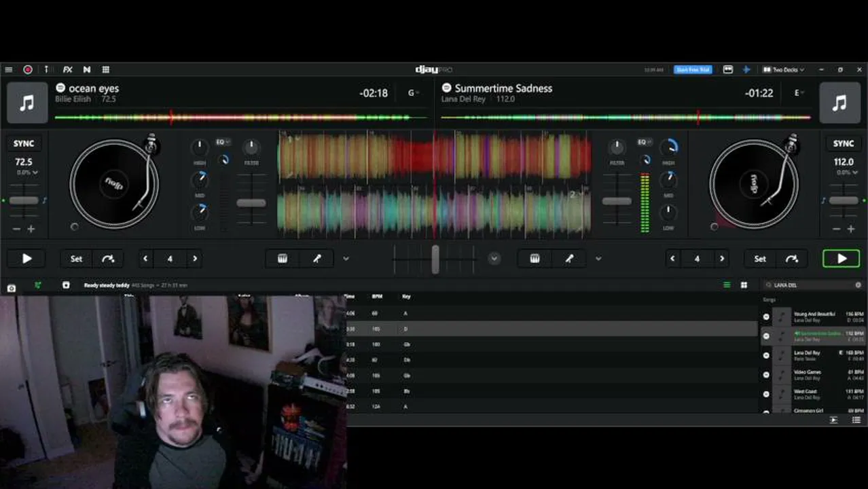Image resolution: width=868 pixels, height=489 pixels.
Task: Open the right deck key E dropdown
Action: pyautogui.click(x=799, y=93)
